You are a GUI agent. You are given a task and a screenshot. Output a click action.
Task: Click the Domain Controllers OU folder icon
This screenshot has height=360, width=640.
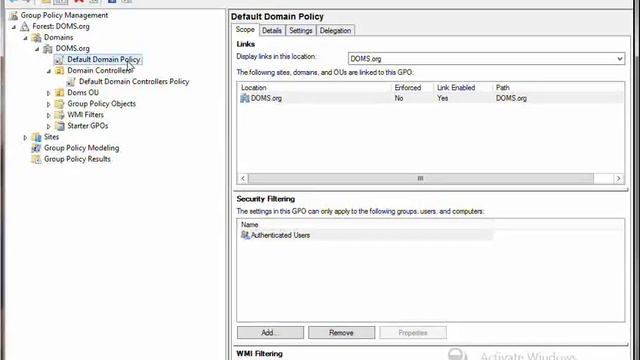[60, 71]
